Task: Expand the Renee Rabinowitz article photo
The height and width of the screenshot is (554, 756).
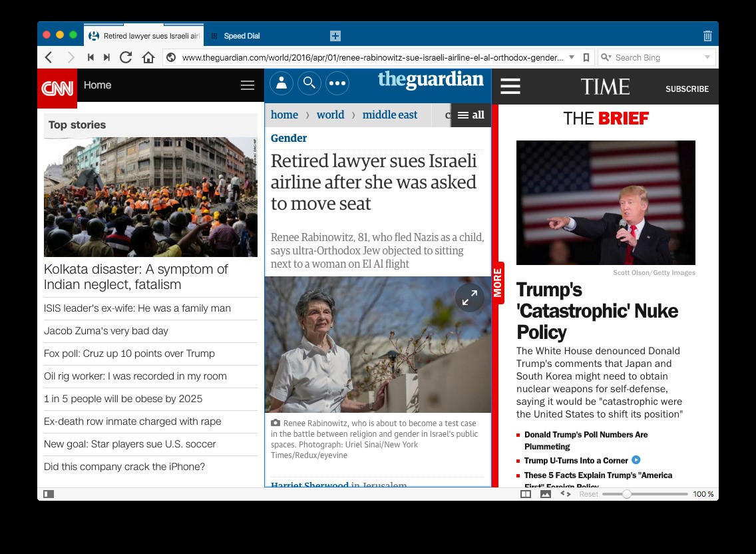Action: (x=470, y=297)
